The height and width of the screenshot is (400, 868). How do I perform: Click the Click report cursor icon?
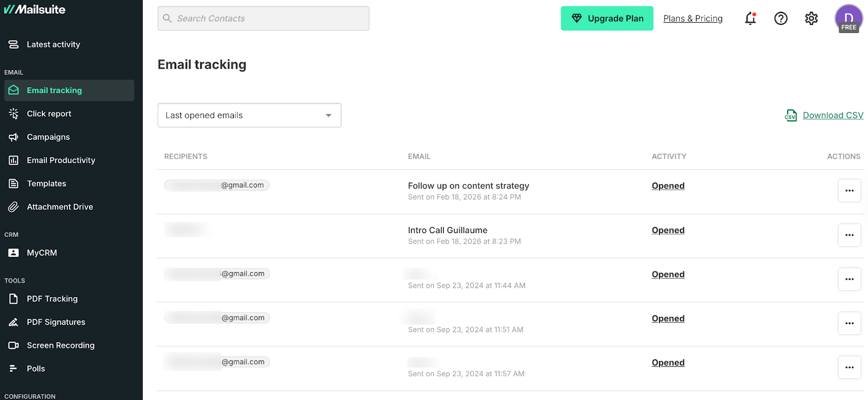[x=14, y=113]
